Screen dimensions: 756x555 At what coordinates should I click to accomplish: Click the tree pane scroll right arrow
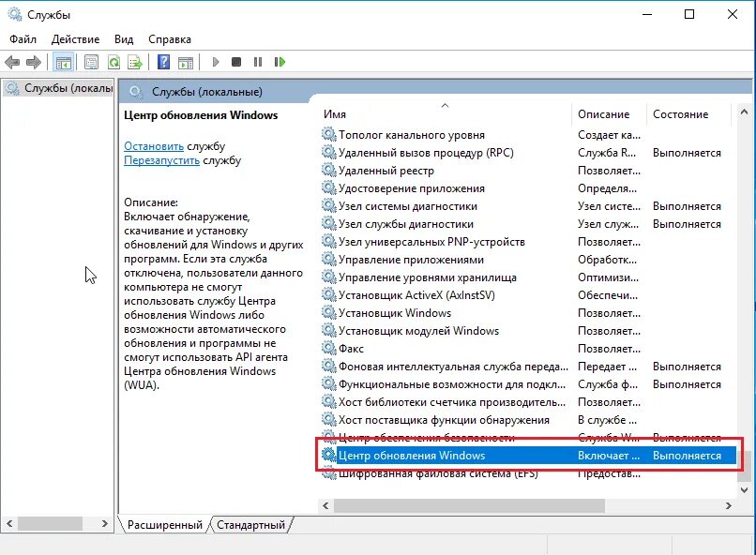[x=105, y=523]
